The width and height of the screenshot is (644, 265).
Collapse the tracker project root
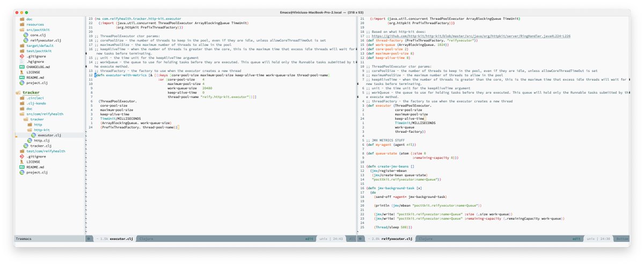click(31, 92)
